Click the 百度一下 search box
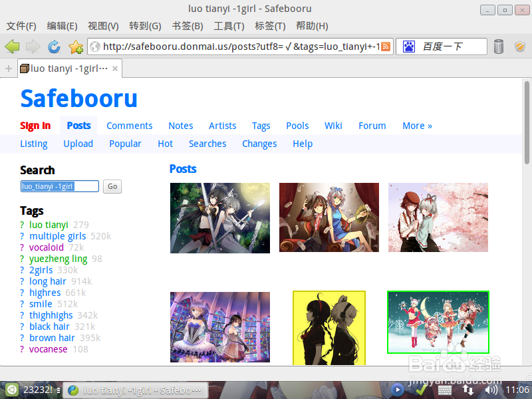The height and width of the screenshot is (399, 532). (442, 47)
